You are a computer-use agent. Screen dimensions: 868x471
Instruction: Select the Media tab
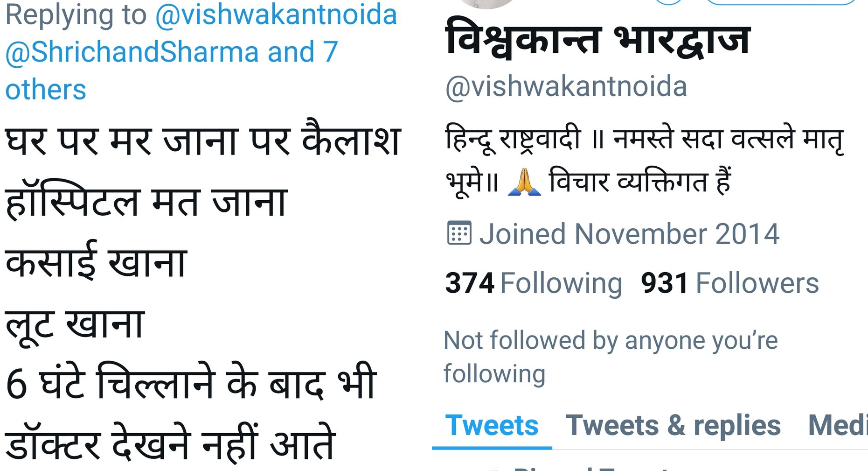point(838,426)
